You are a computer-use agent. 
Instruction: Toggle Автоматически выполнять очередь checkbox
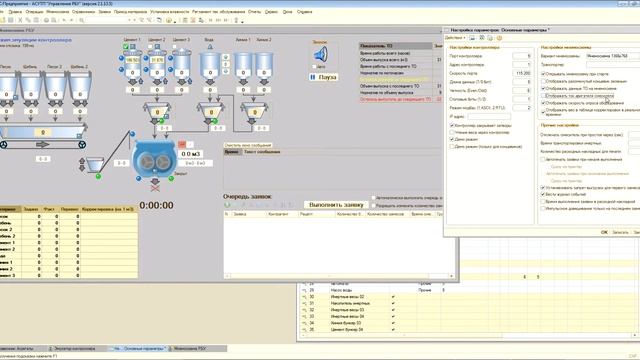(373, 198)
